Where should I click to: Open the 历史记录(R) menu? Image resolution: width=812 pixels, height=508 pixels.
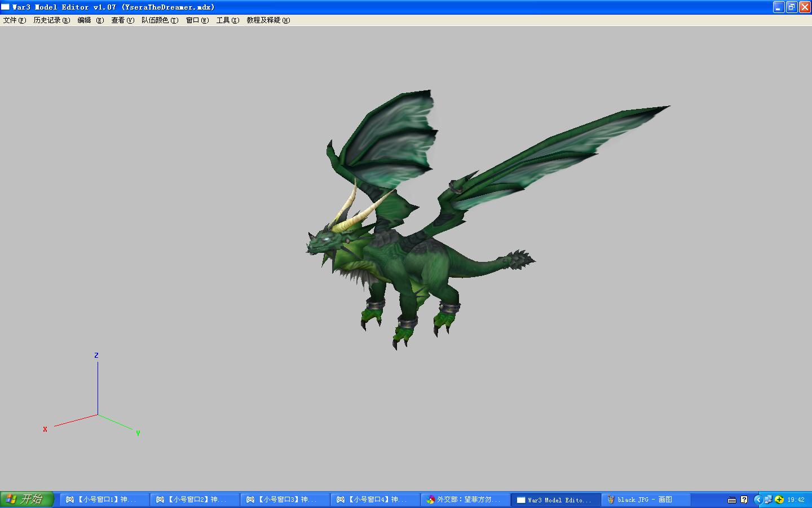point(51,20)
